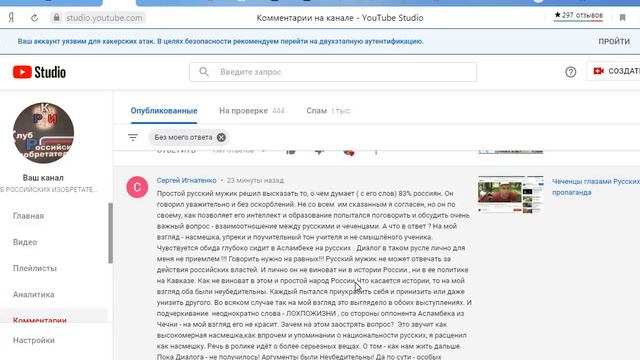This screenshot has width=640, height=360.
Task: Click the Ваш канал label
Action: [43, 178]
